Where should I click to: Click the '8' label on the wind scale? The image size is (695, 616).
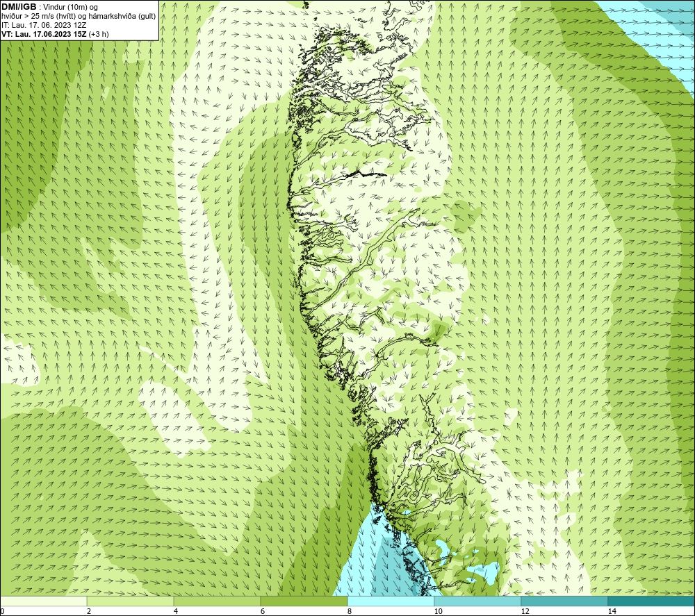click(350, 612)
